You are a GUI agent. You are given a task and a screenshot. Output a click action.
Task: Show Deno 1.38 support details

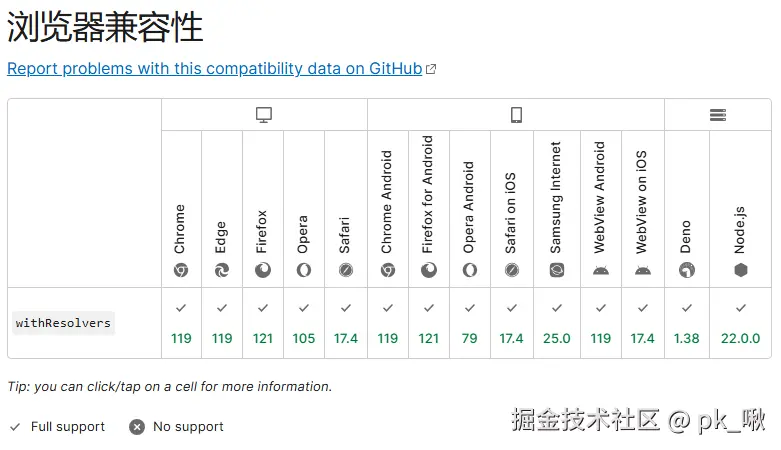pyautogui.click(x=687, y=323)
